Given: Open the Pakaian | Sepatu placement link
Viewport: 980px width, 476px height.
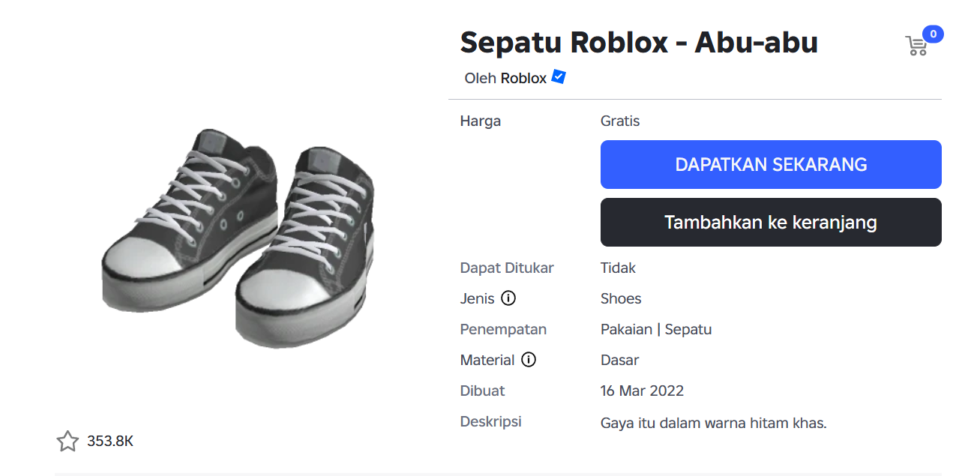Looking at the screenshot, I should tap(656, 329).
